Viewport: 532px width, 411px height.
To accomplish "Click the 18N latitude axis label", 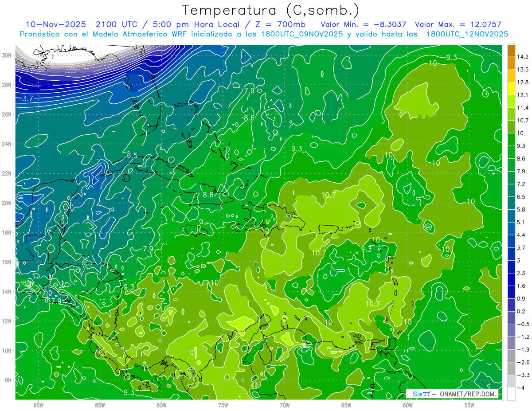I will click(x=7, y=232).
